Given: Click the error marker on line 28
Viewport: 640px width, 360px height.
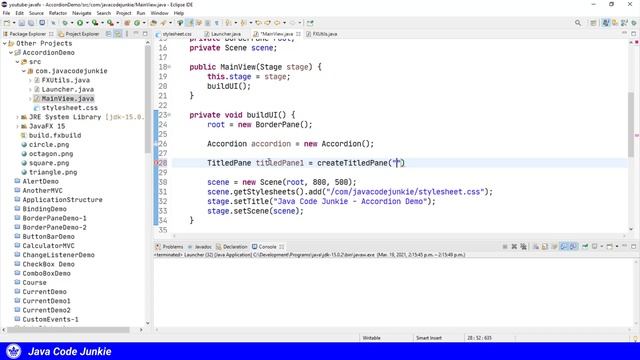Looking at the screenshot, I should tap(156, 163).
